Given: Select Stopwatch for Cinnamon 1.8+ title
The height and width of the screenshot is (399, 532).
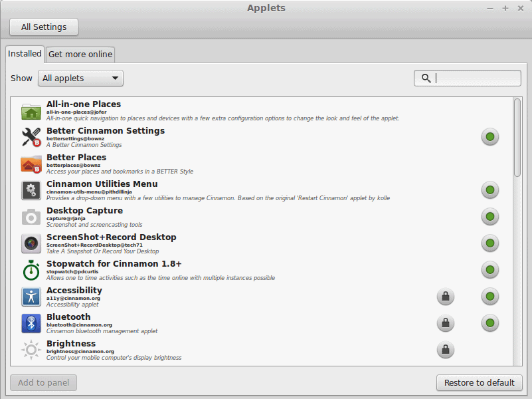Looking at the screenshot, I should pos(114,263).
